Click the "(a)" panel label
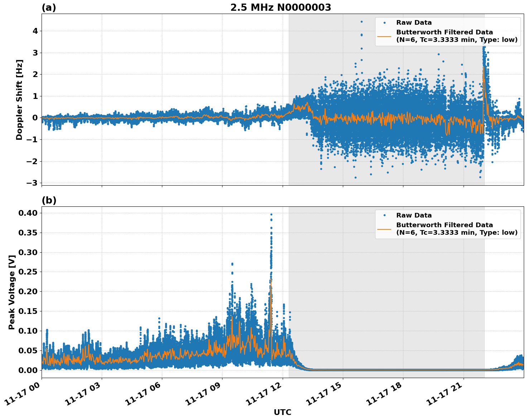Image resolution: width=527 pixels, height=420 pixels. pos(49,8)
